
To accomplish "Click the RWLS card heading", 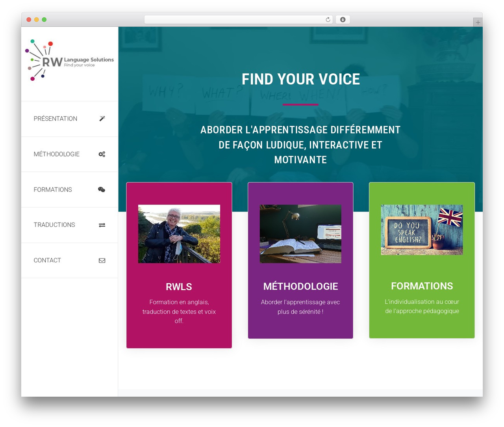I will [x=179, y=287].
